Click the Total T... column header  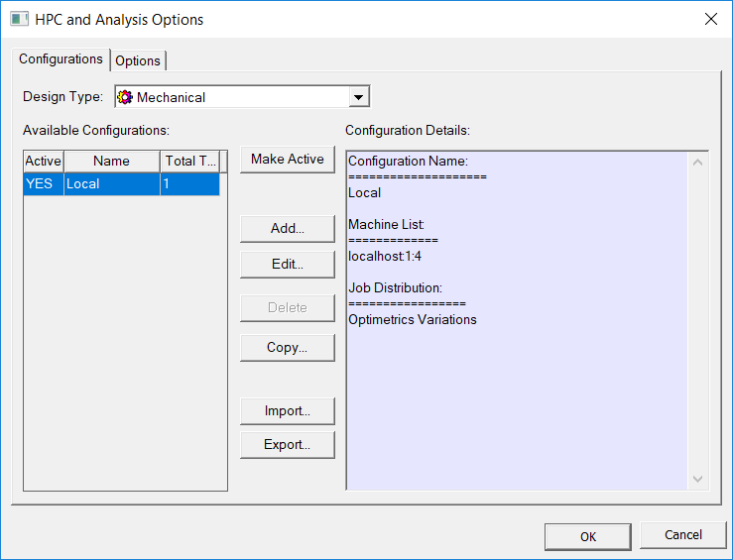pyautogui.click(x=186, y=161)
